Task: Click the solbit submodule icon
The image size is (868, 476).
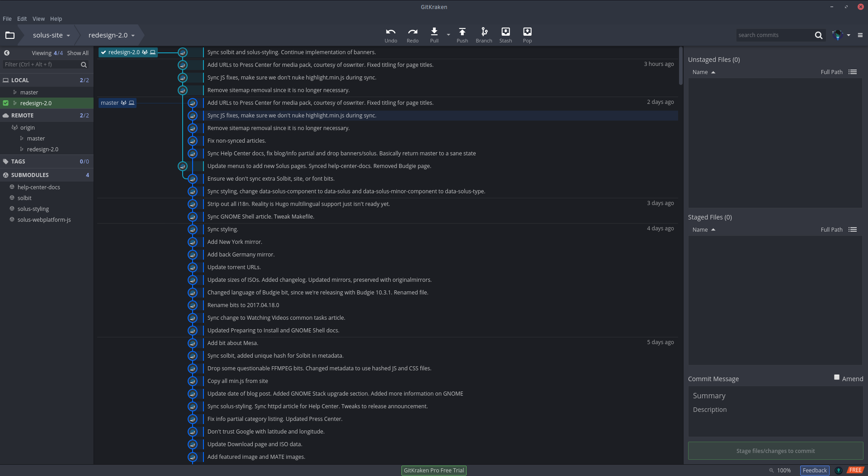Action: point(12,198)
